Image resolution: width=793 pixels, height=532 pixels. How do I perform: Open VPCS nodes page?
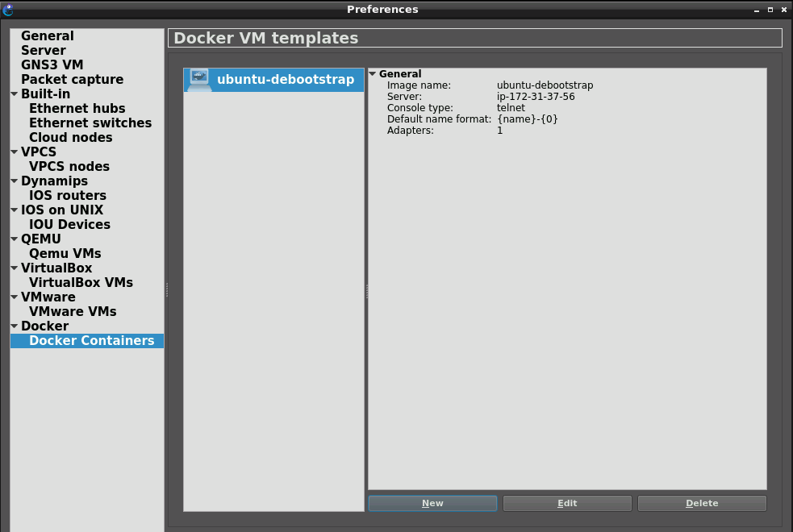[69, 166]
